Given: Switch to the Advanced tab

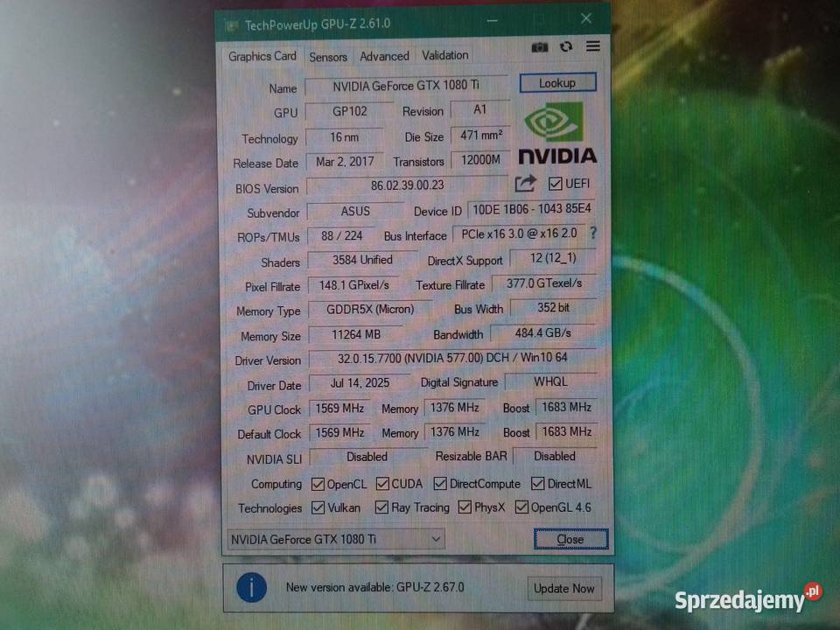Looking at the screenshot, I should click(x=384, y=56).
